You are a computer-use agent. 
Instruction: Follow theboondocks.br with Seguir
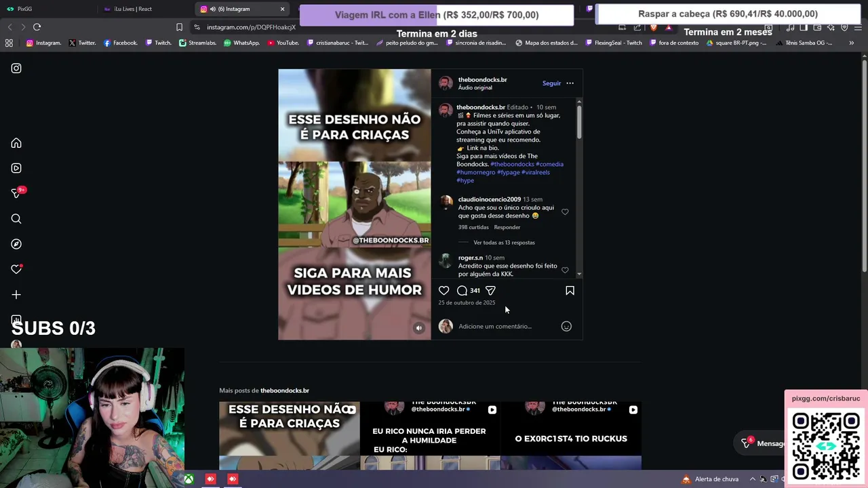tap(551, 83)
